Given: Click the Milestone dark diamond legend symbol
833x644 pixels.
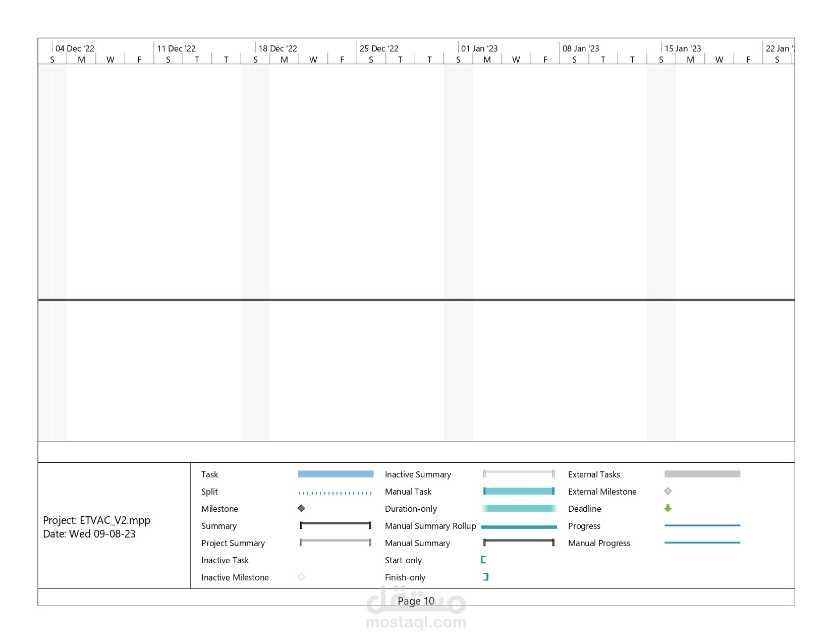Looking at the screenshot, I should (x=301, y=508).
